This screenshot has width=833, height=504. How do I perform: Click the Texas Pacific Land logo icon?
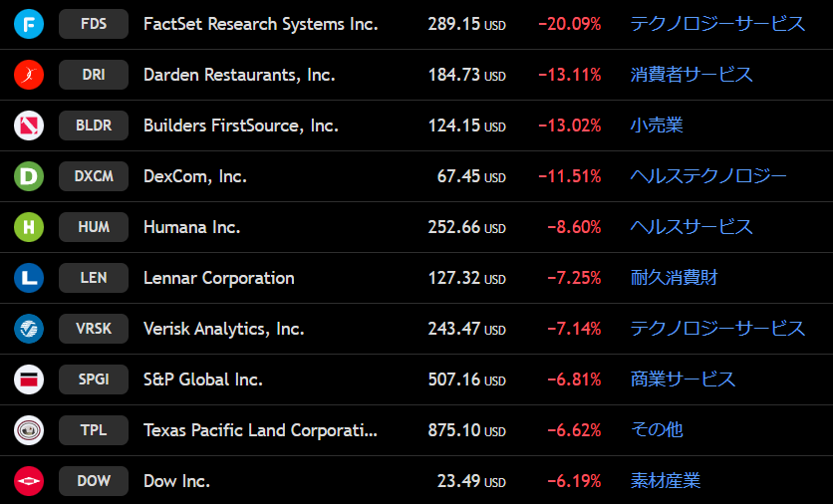pyautogui.click(x=29, y=430)
